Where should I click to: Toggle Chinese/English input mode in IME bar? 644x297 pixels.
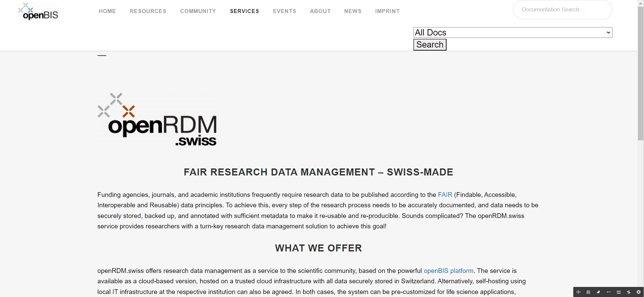coord(578,292)
